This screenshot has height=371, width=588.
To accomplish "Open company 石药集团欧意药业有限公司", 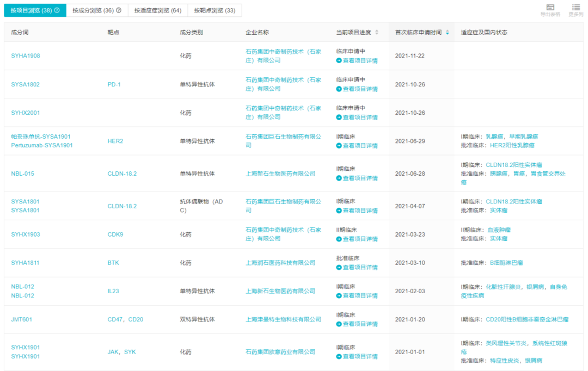I will 280,353.
